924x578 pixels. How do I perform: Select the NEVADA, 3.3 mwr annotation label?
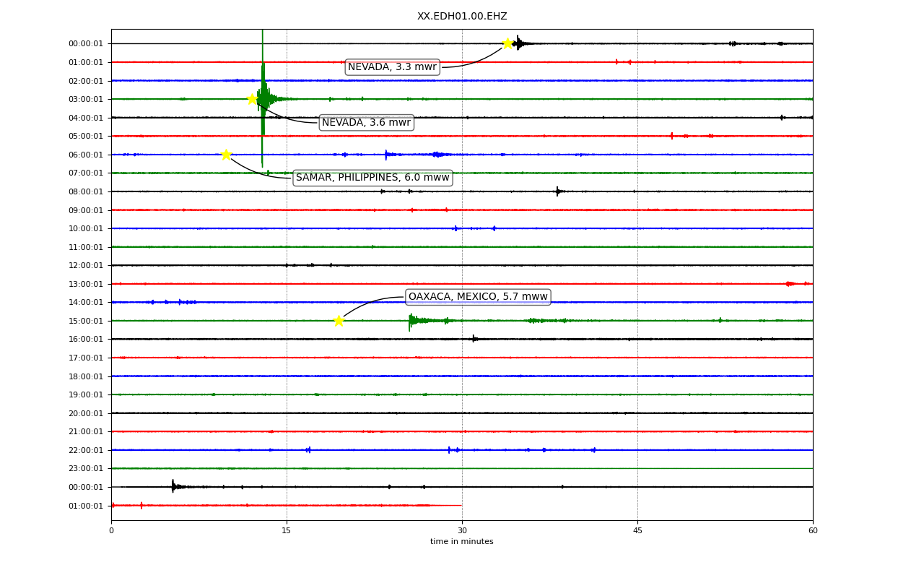[392, 67]
